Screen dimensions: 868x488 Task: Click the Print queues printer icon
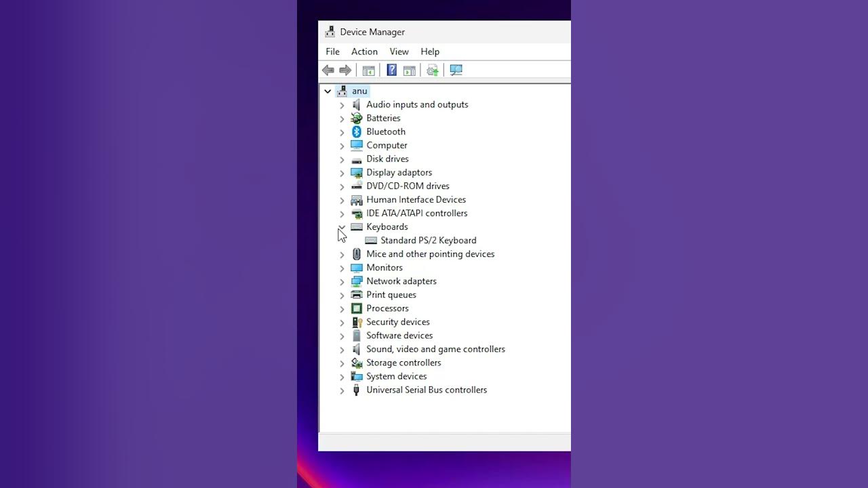click(x=357, y=295)
